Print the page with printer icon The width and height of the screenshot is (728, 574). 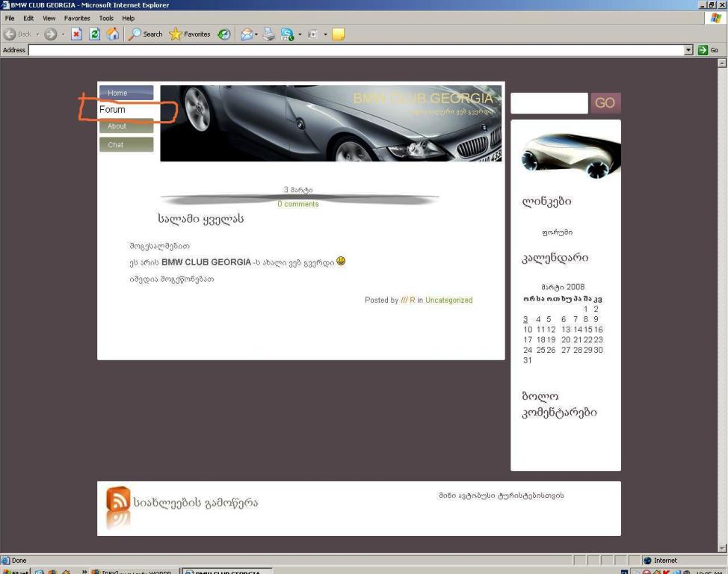point(269,34)
